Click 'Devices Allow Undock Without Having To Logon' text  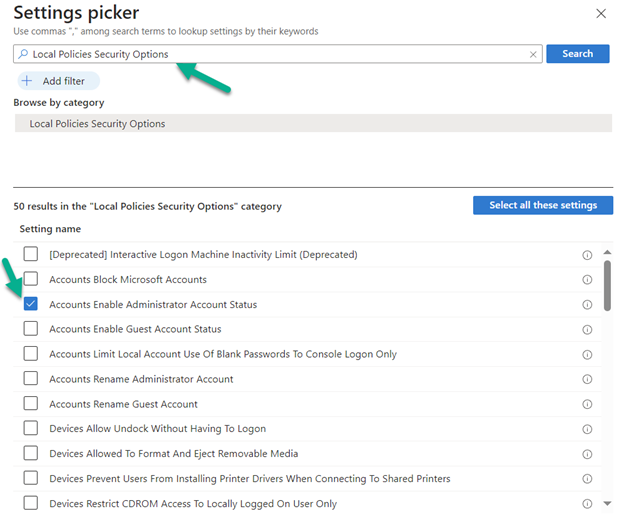point(158,429)
